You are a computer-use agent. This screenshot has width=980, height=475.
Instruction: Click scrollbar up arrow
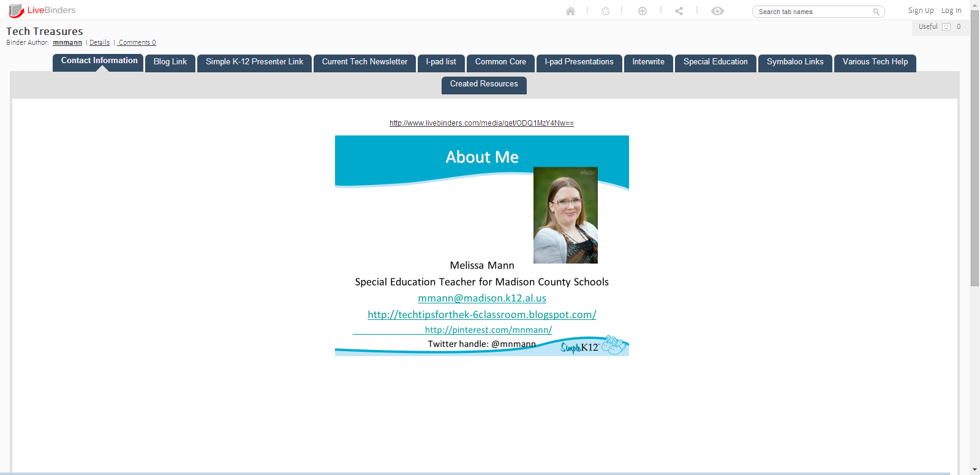(x=974, y=4)
